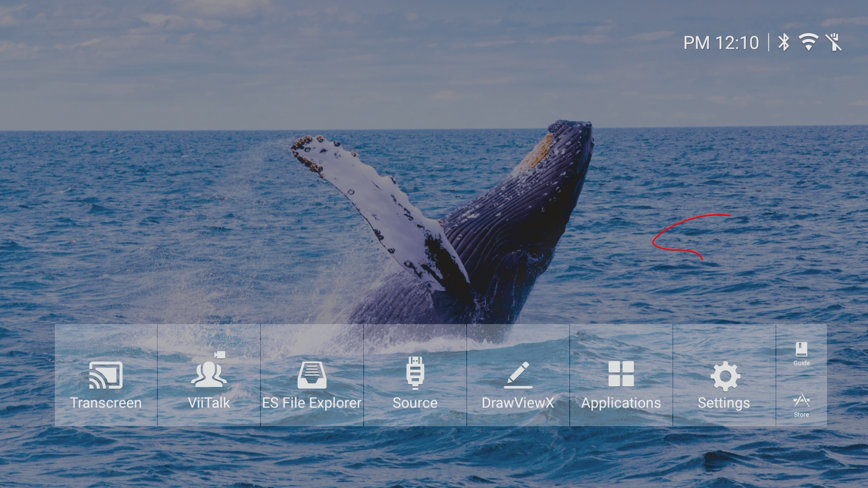Image resolution: width=868 pixels, height=488 pixels.
Task: Click the PM 12:10 clock
Action: (x=721, y=43)
